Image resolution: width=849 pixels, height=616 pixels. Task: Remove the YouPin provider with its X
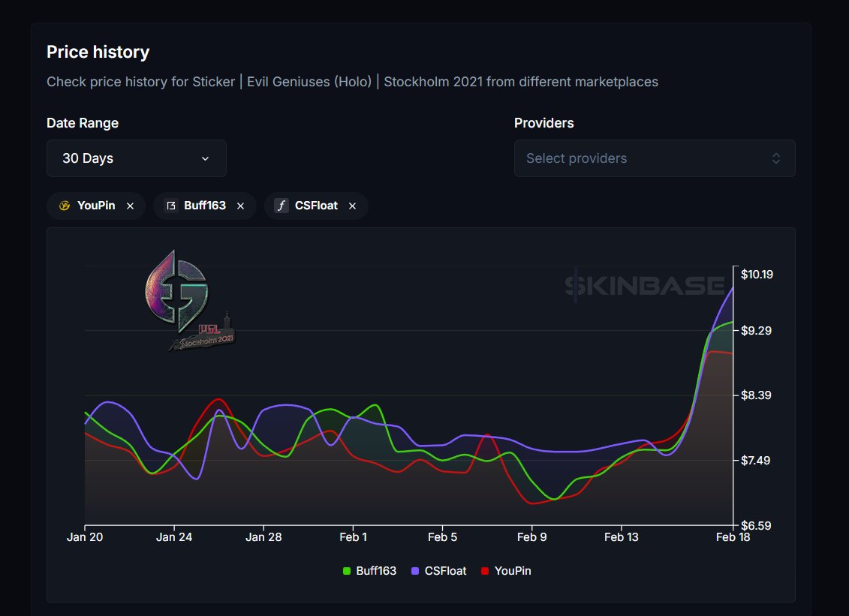point(131,205)
